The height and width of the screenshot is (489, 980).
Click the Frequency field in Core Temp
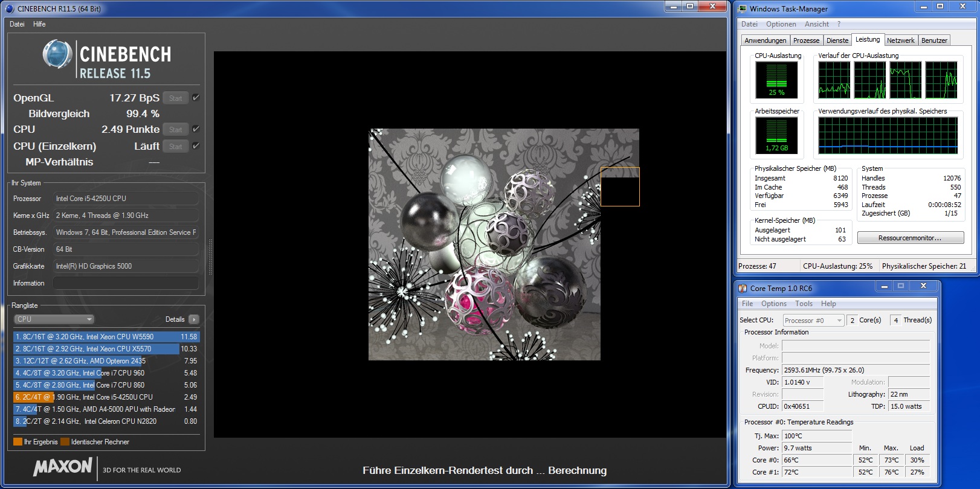pyautogui.click(x=856, y=370)
